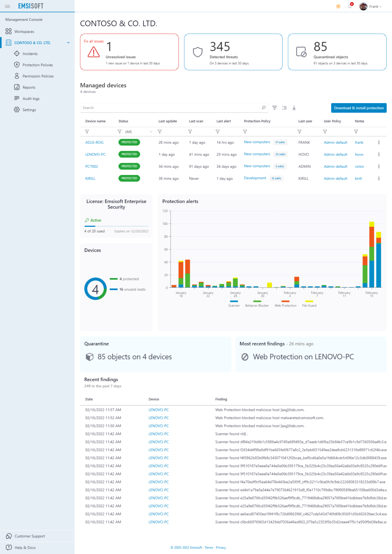Viewport: 392px width, 554px height.
Task: Expand the Frank user account menu
Action: point(373,6)
